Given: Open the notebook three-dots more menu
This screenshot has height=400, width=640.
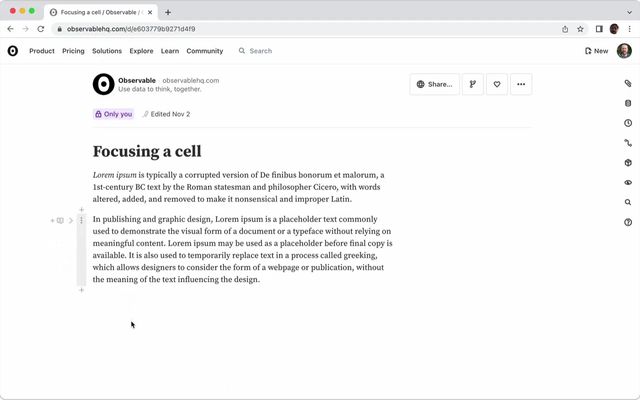Looking at the screenshot, I should [x=521, y=84].
